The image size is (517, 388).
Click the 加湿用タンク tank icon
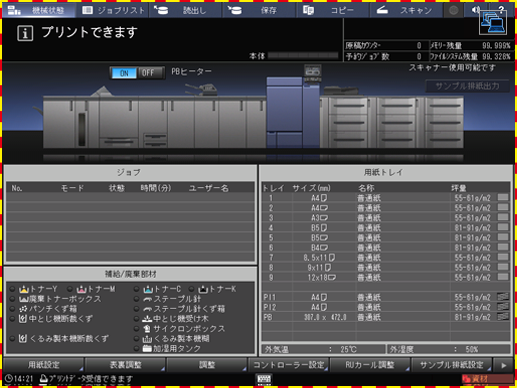pyautogui.click(x=147, y=349)
